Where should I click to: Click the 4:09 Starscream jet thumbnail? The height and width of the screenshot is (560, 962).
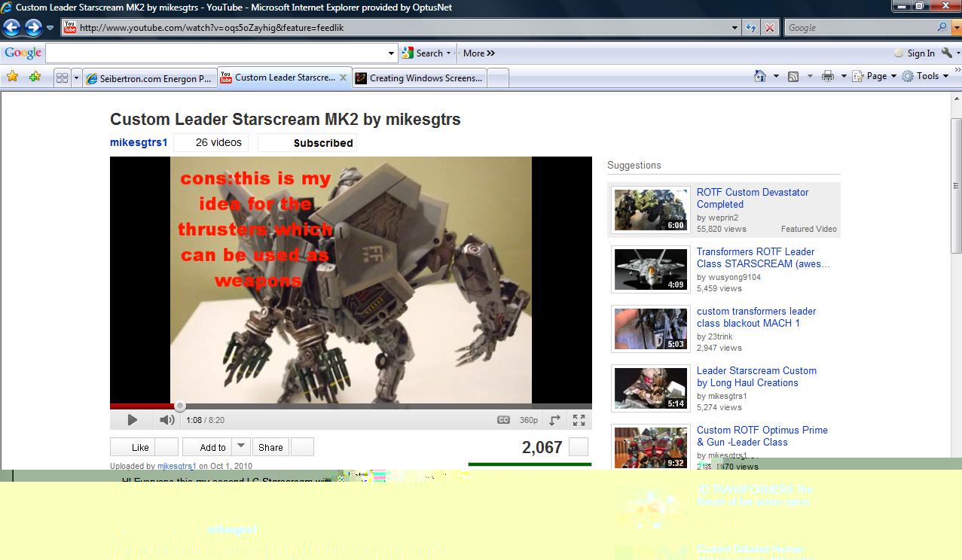(651, 269)
